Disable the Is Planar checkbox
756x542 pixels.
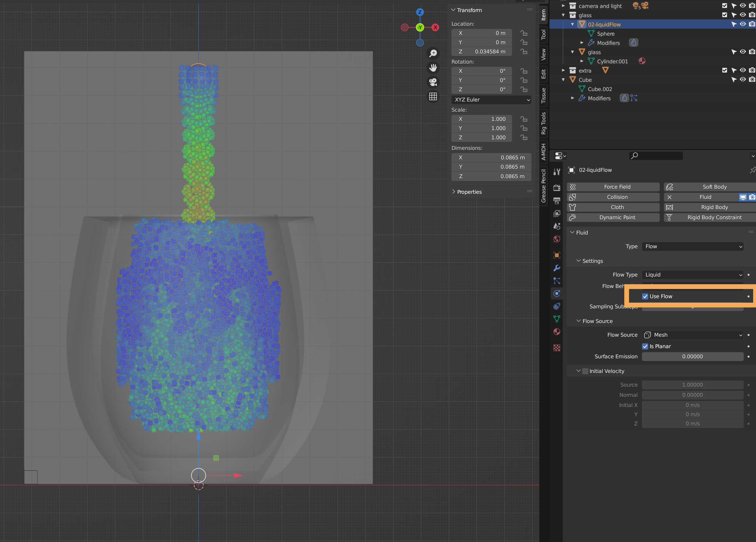(x=645, y=346)
